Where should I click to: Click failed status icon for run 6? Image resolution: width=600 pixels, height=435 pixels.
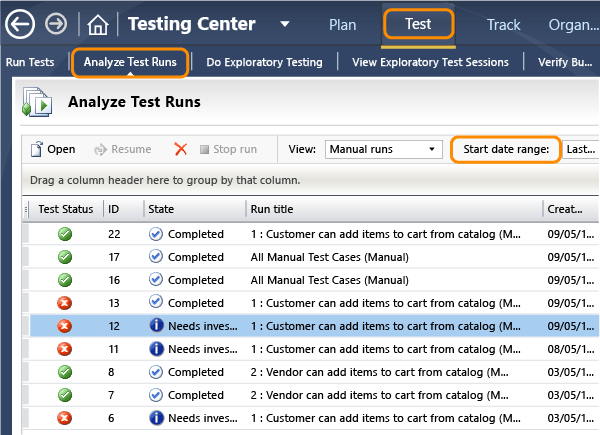pos(65,418)
